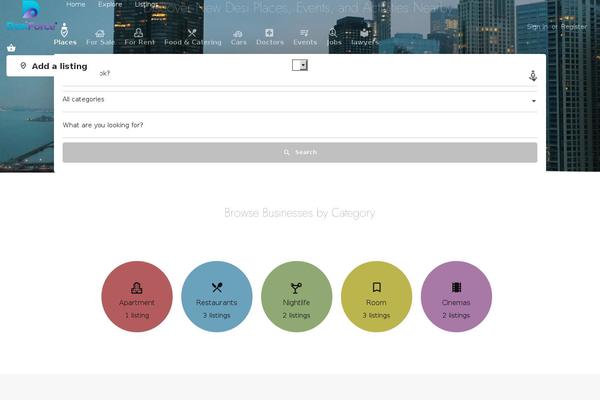Click the shopping cart basket icon
The image size is (600, 400).
(x=11, y=48)
